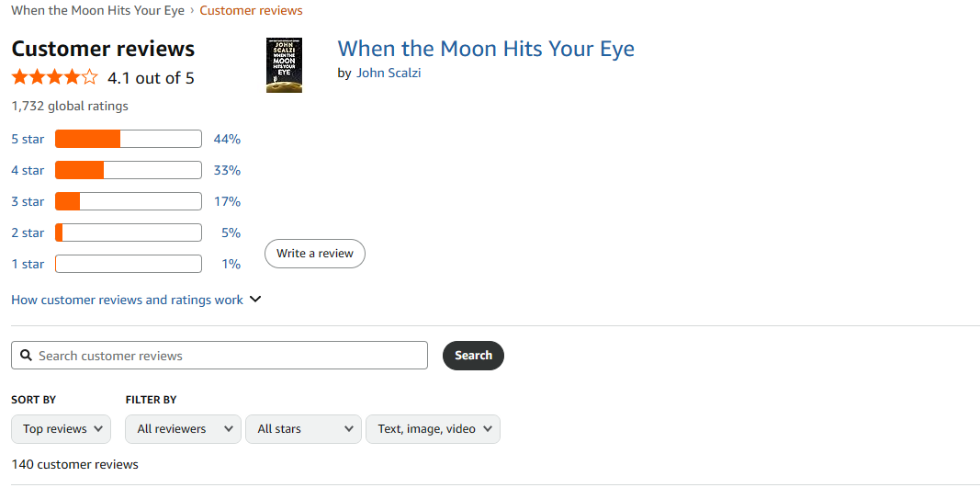Open the All reviewers filter dropdown
Viewport: 980px width, 499px height.
[183, 429]
